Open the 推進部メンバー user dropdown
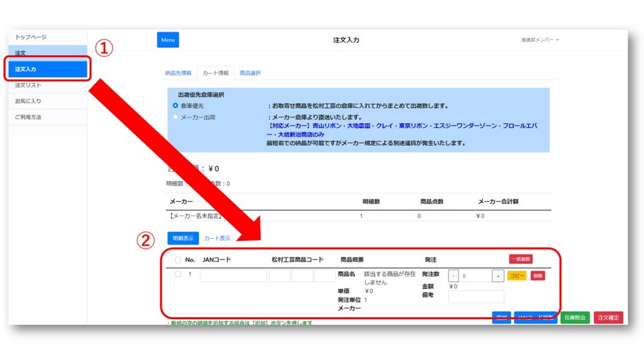The height and width of the screenshot is (362, 644). tap(540, 40)
